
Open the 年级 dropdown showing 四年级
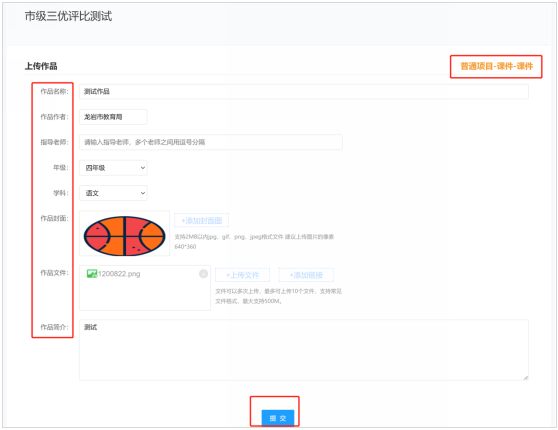pos(113,168)
